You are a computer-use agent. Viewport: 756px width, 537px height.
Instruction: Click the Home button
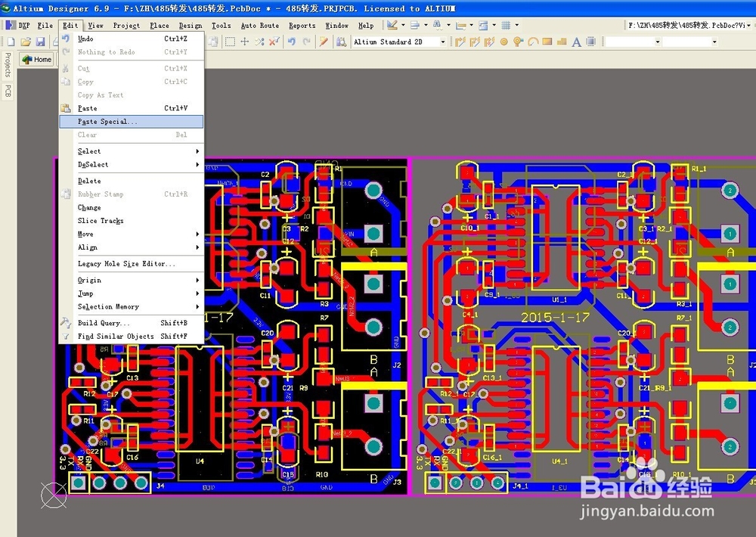point(36,59)
